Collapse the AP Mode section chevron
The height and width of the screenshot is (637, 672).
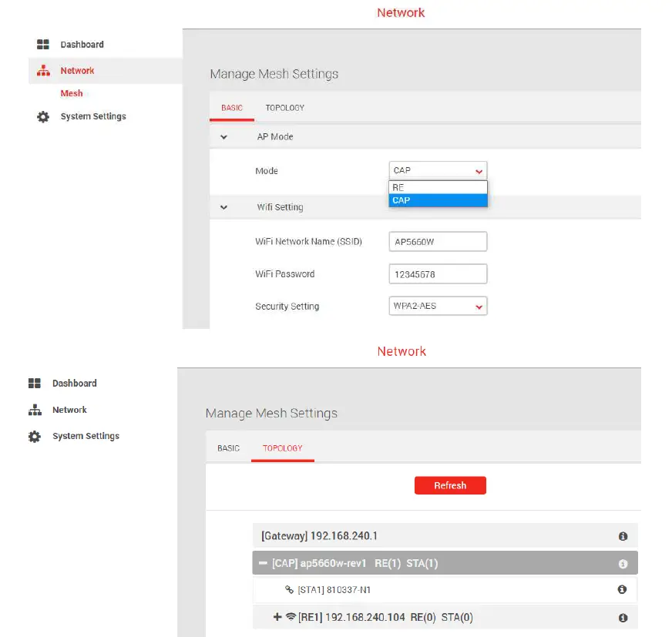(x=223, y=137)
